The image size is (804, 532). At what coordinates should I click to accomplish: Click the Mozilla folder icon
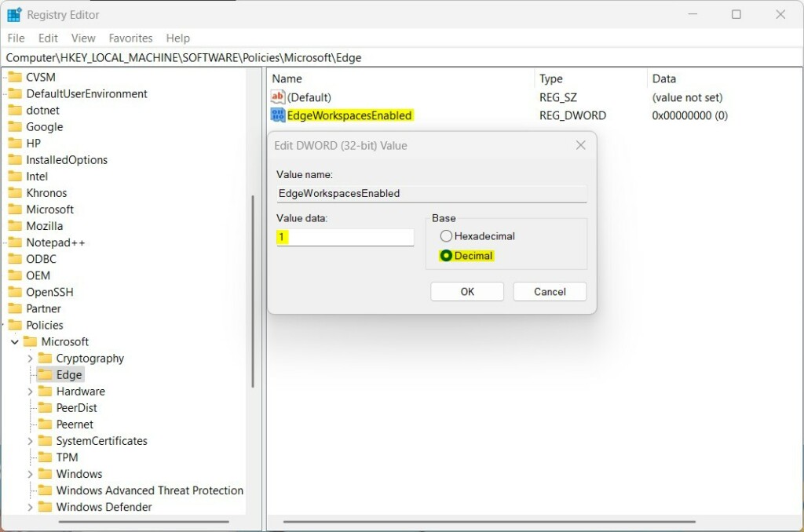(x=16, y=226)
